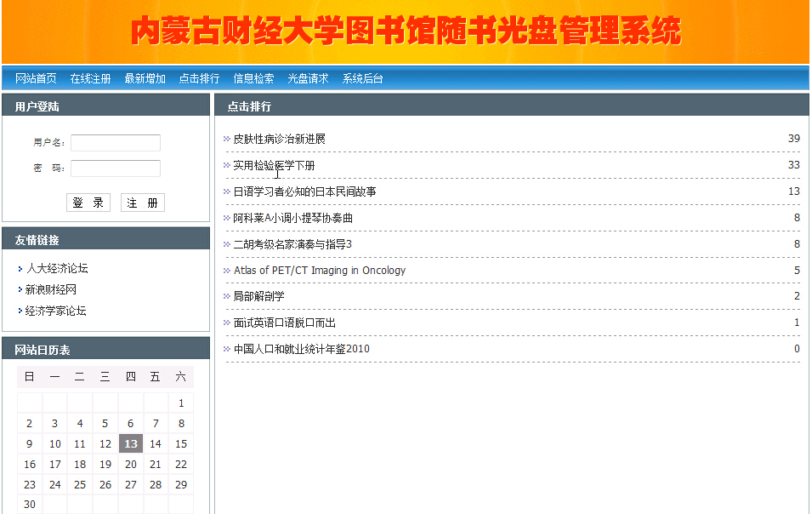The image size is (812, 514).
Task: Click bullet icon beside 皮肤性病诊治新进展
Action: pos(227,139)
